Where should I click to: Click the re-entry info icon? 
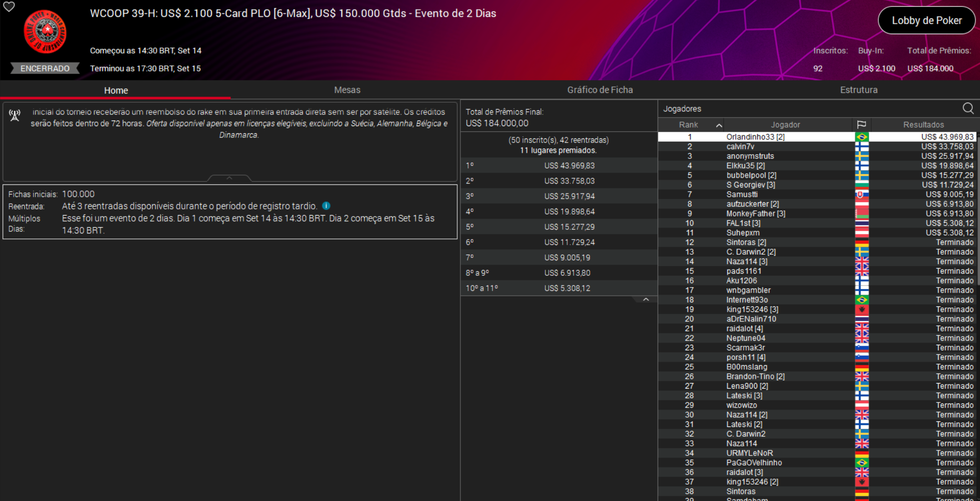[326, 206]
